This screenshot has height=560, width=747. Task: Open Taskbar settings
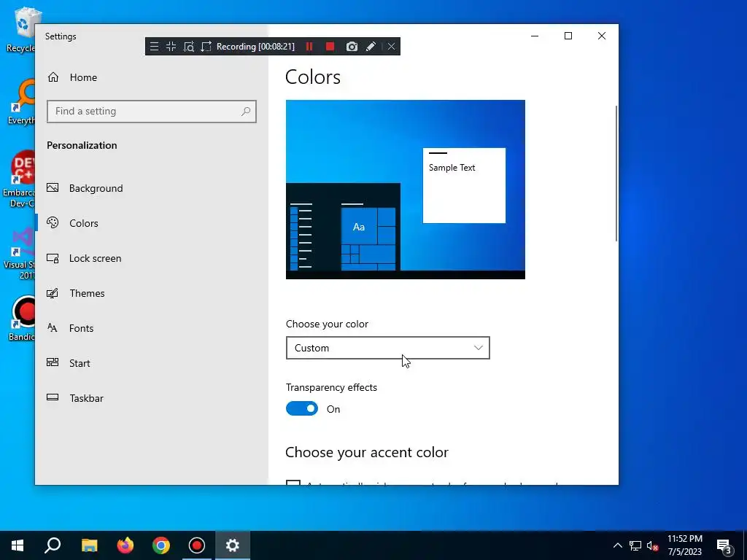tap(152, 398)
